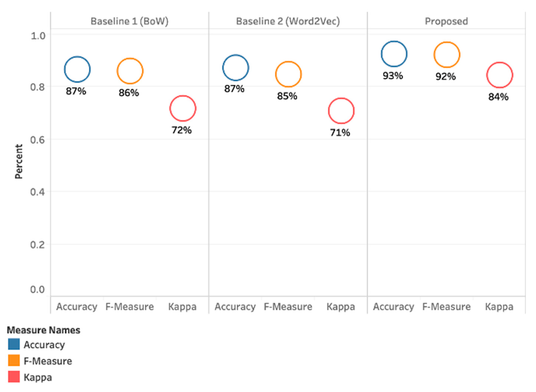The width and height of the screenshot is (536, 392).
Task: Click the 71% data label
Action: (340, 132)
